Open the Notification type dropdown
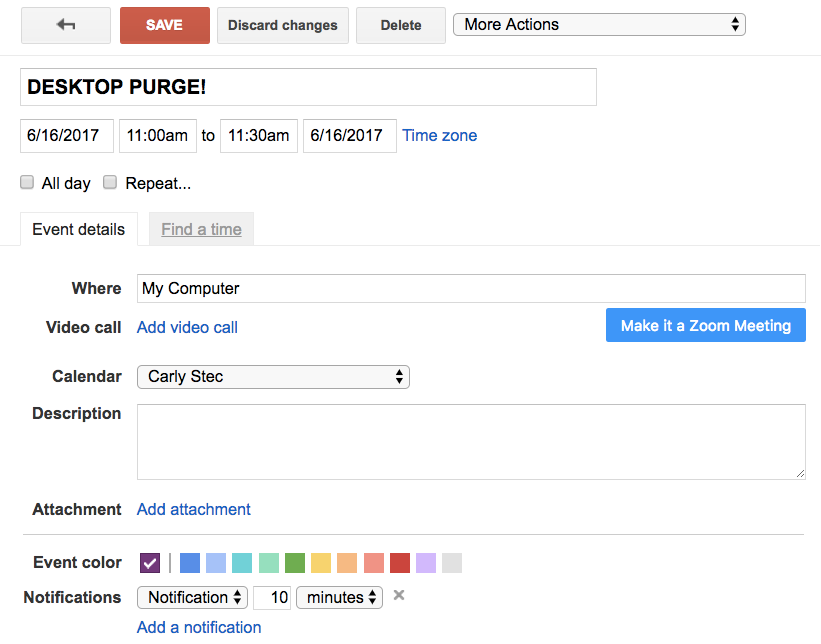Image resolution: width=821 pixels, height=644 pixels. [193, 597]
